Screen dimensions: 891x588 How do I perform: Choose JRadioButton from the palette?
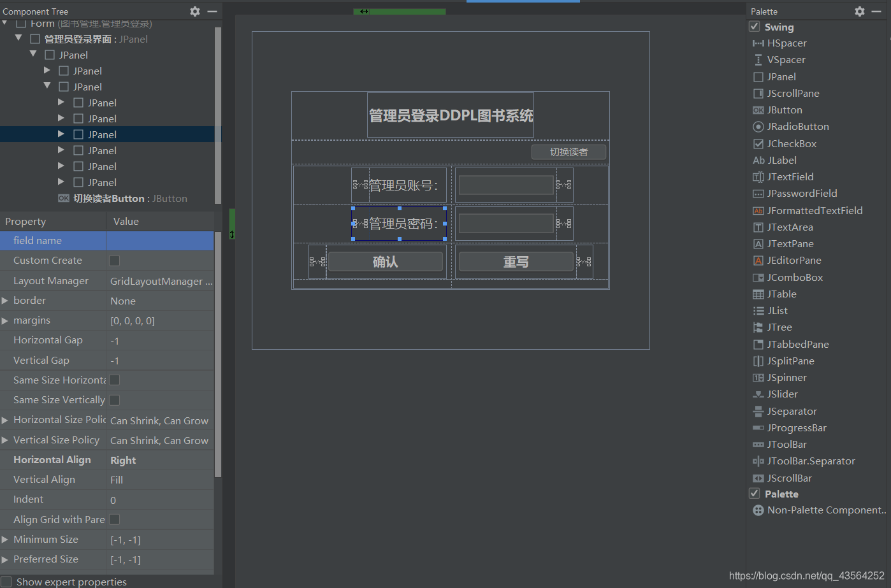pos(791,127)
